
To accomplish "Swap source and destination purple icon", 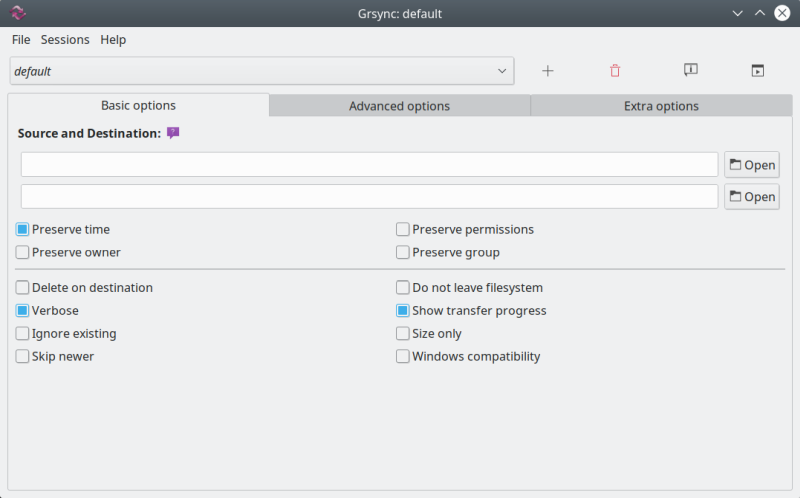I will pos(173,133).
